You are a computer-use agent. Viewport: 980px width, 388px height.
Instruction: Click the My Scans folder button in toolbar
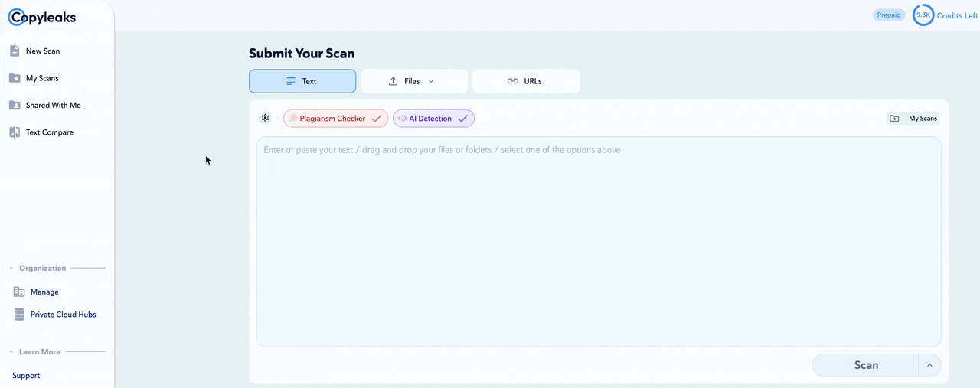pyautogui.click(x=913, y=119)
